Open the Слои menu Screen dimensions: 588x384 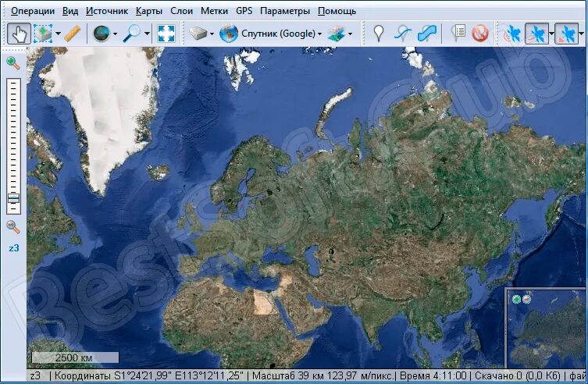click(x=181, y=11)
